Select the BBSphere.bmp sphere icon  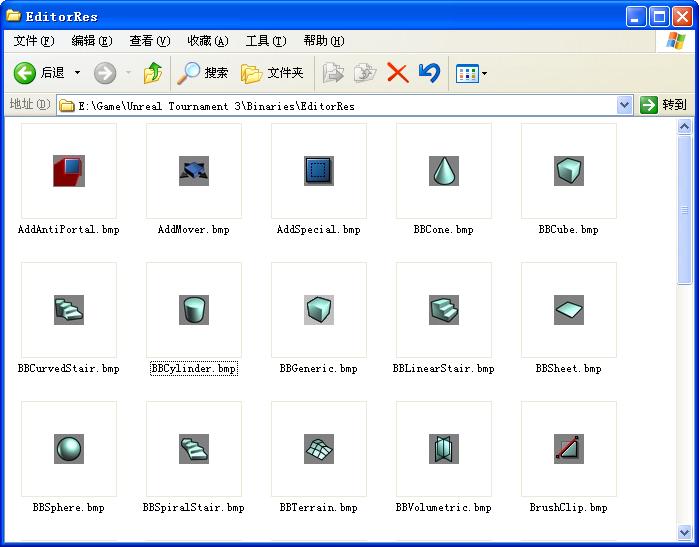point(69,449)
